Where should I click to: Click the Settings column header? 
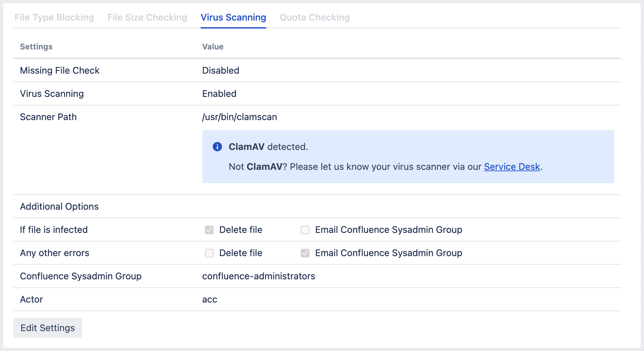36,47
